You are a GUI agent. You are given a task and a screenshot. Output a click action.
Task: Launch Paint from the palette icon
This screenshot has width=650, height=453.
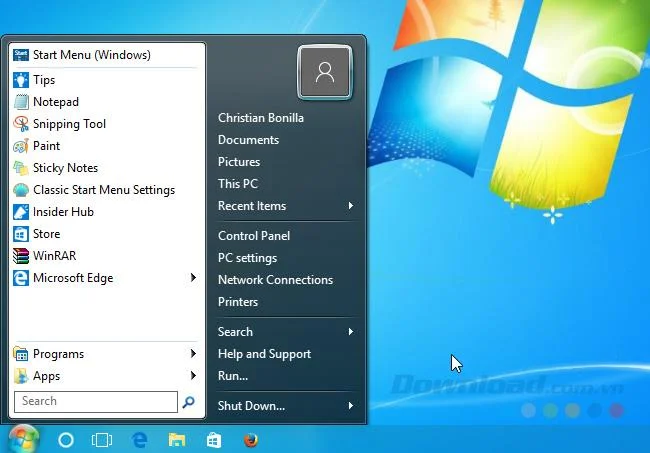(21, 145)
